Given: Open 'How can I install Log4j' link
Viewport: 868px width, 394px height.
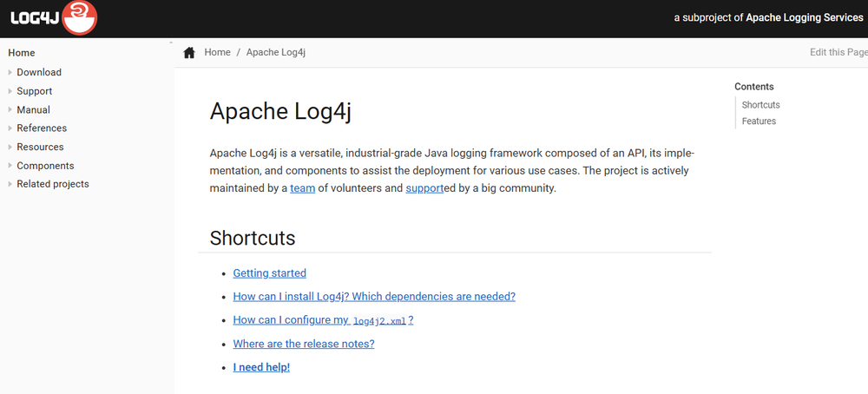Looking at the screenshot, I should click(374, 296).
